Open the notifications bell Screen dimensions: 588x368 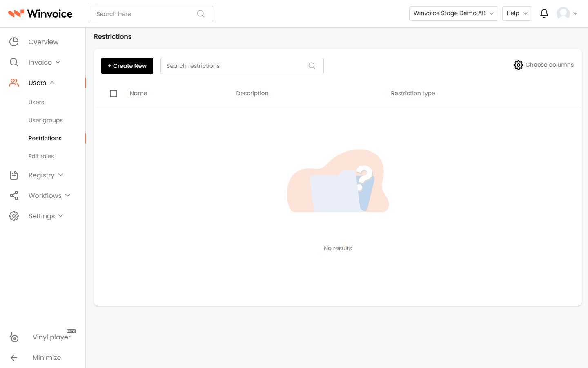click(x=544, y=13)
